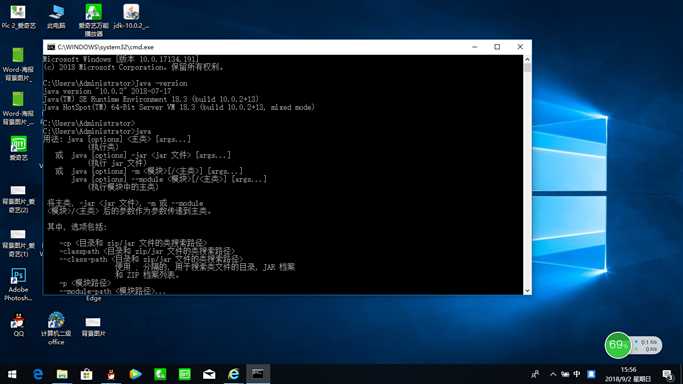
Task: Expand the hidden system tray icons chevron
Action: (x=553, y=374)
